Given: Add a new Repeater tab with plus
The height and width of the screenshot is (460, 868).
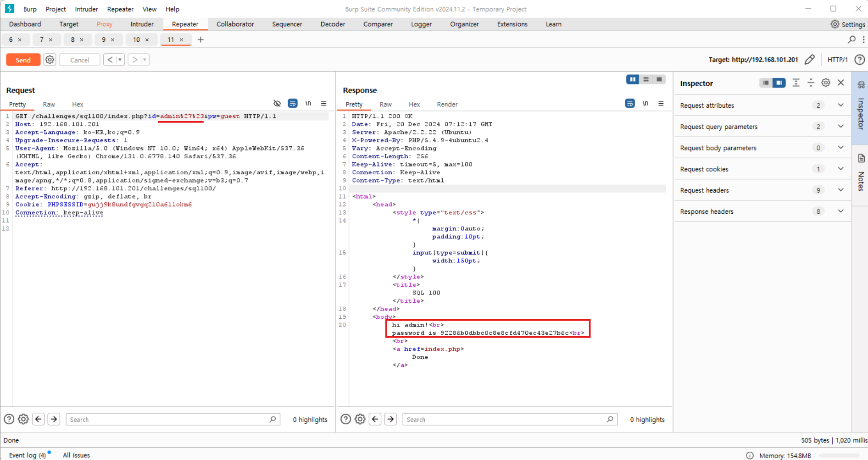Looking at the screenshot, I should [200, 39].
